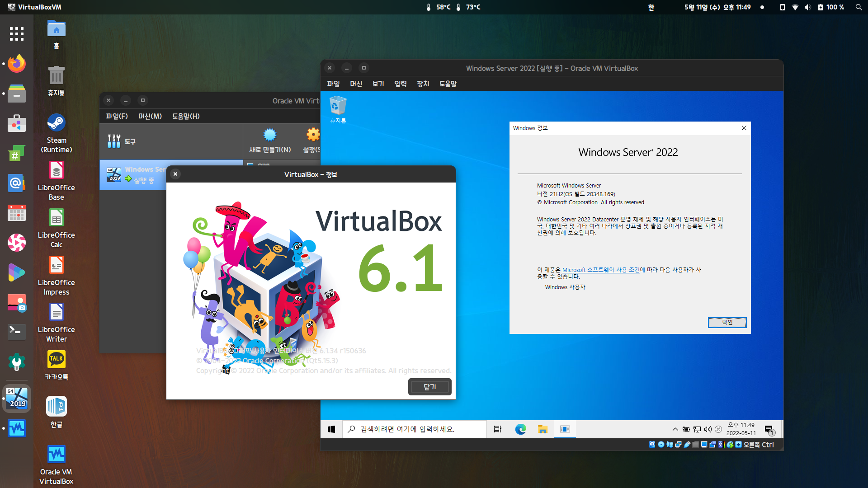This screenshot has width=868, height=488.
Task: Click the optical disk status icon
Action: click(661, 444)
